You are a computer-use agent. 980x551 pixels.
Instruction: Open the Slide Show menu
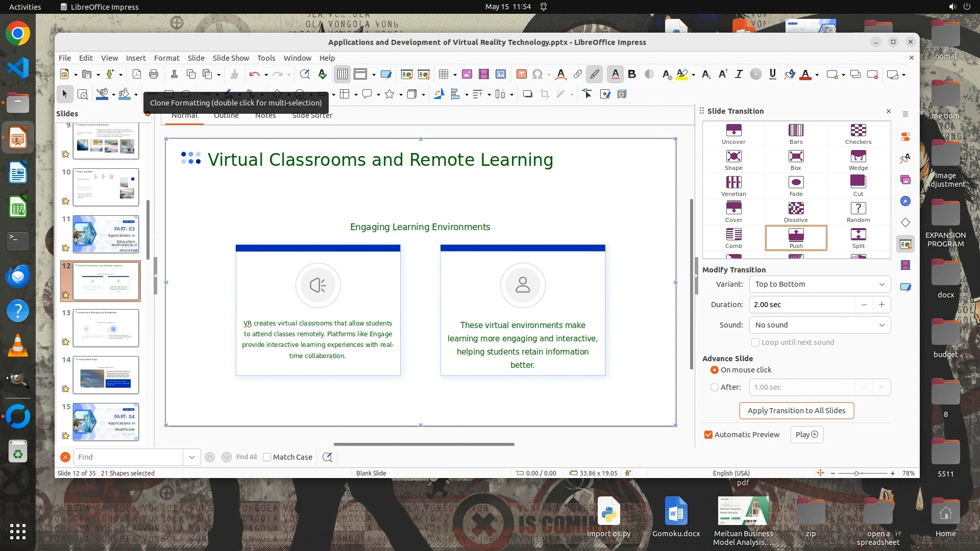click(231, 58)
